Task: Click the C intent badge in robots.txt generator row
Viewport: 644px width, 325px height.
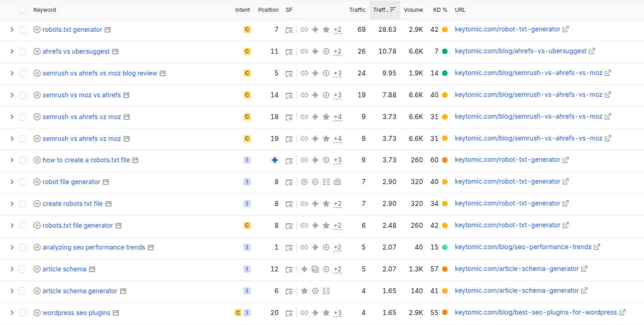Action: 247,30
